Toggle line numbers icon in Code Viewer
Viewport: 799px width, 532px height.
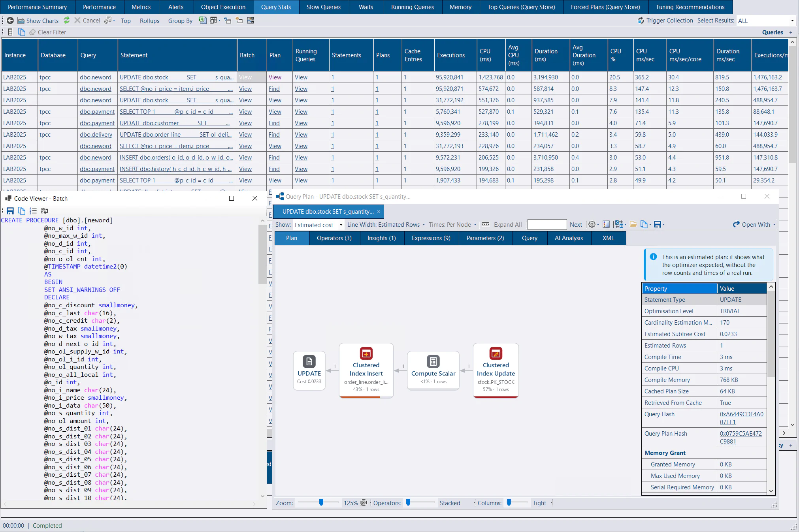(33, 211)
